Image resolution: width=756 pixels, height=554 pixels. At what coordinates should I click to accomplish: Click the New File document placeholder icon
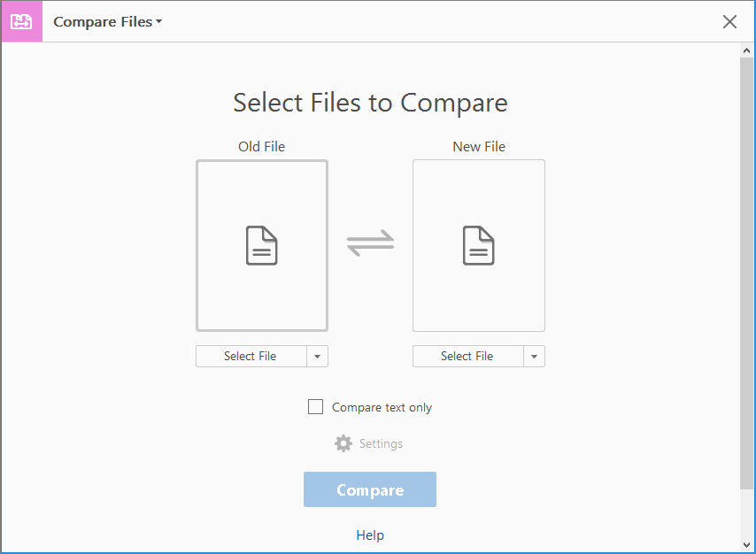click(479, 245)
